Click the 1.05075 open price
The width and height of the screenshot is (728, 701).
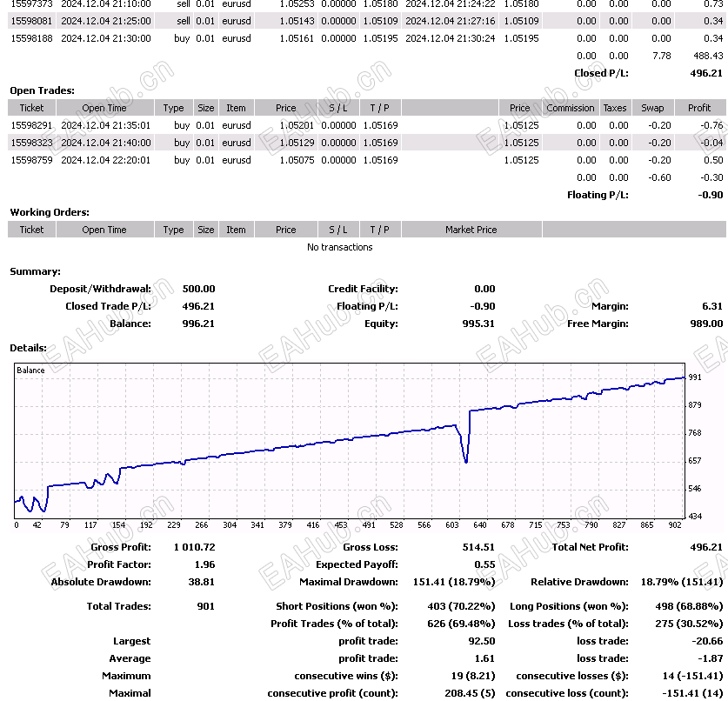click(x=297, y=160)
